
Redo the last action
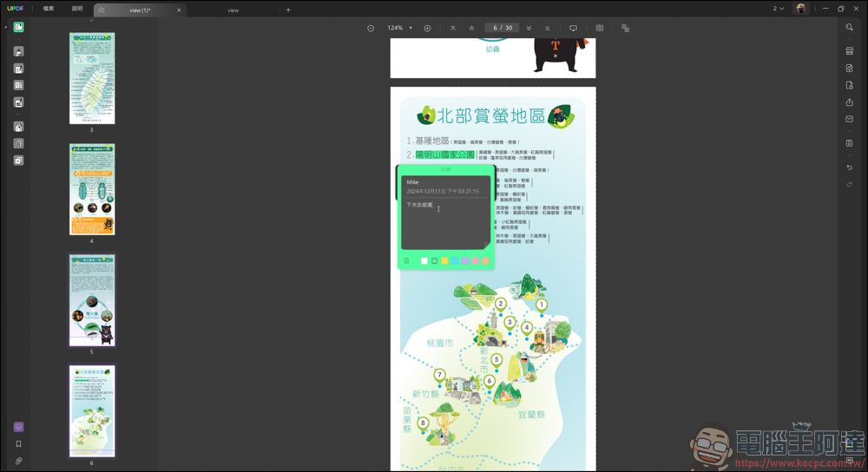point(849,184)
